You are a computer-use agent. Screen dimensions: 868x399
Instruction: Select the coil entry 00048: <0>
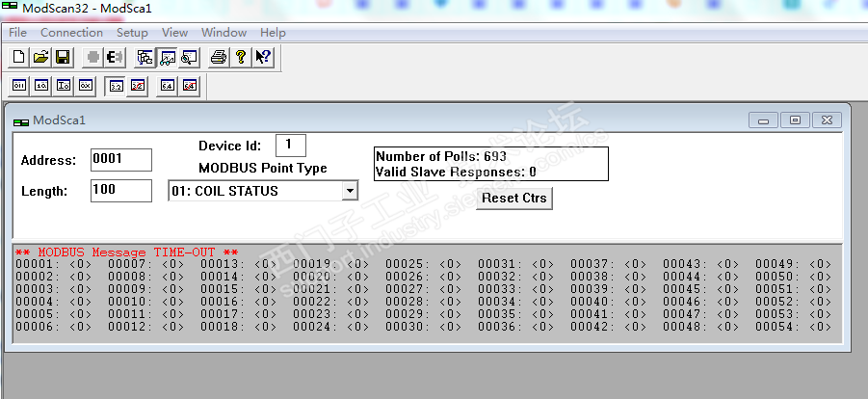700,327
